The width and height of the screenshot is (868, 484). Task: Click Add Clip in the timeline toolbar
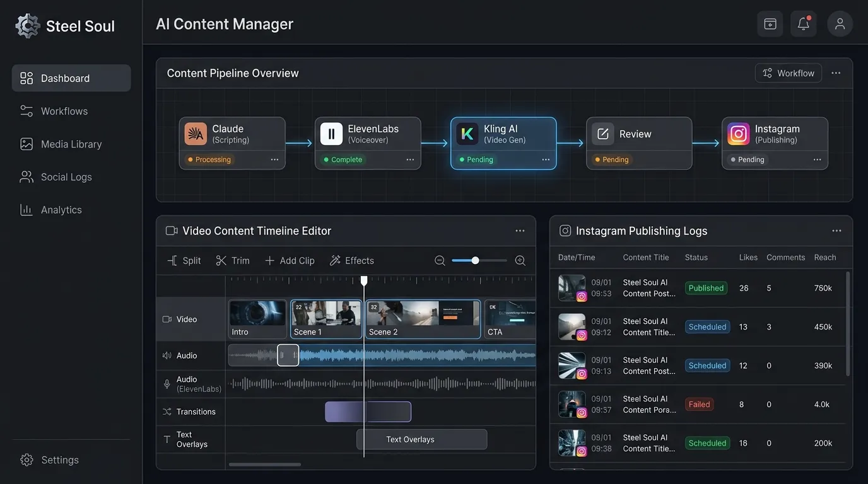point(289,260)
